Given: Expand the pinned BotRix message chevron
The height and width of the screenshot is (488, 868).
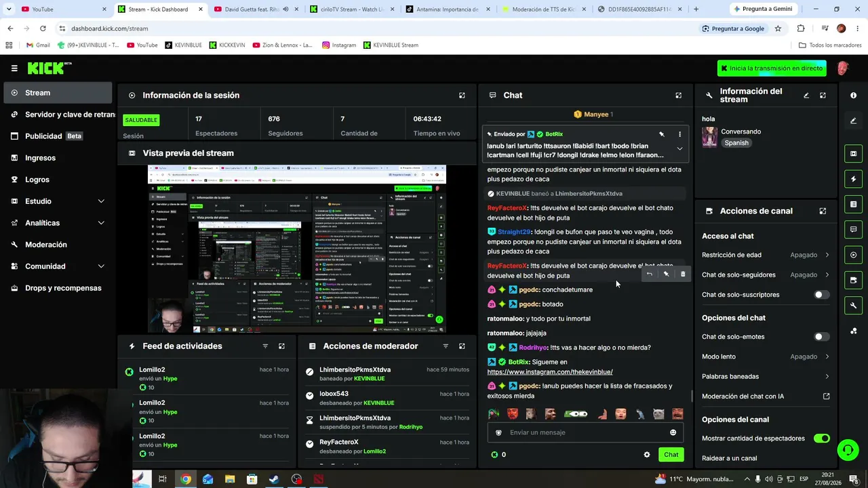Looking at the screenshot, I should click(x=679, y=149).
